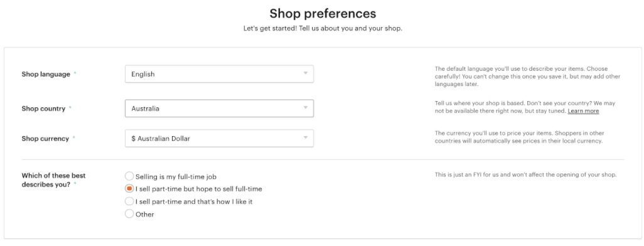Select the 'Other' radio button

point(129,213)
